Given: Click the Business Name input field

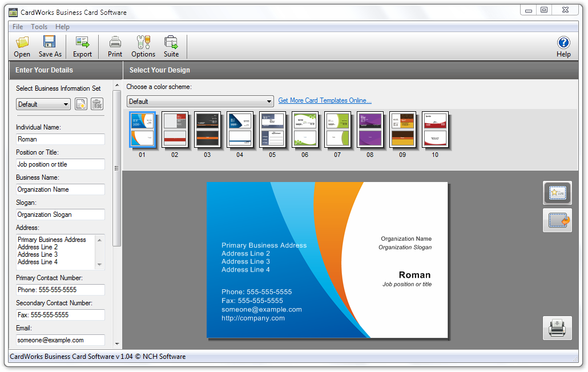Looking at the screenshot, I should (x=61, y=189).
